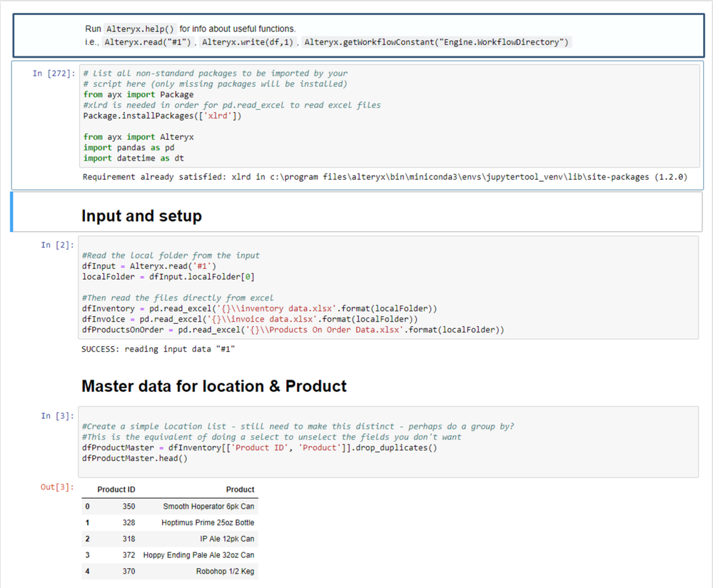The width and height of the screenshot is (713, 588).
Task: Click the 'Smooth Hoperator 6pk Can' table cell
Action: [x=208, y=507]
